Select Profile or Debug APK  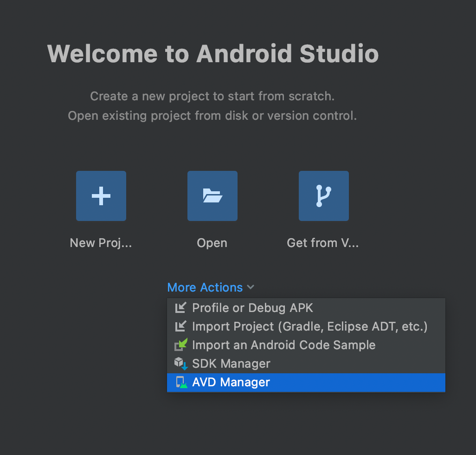point(306,308)
